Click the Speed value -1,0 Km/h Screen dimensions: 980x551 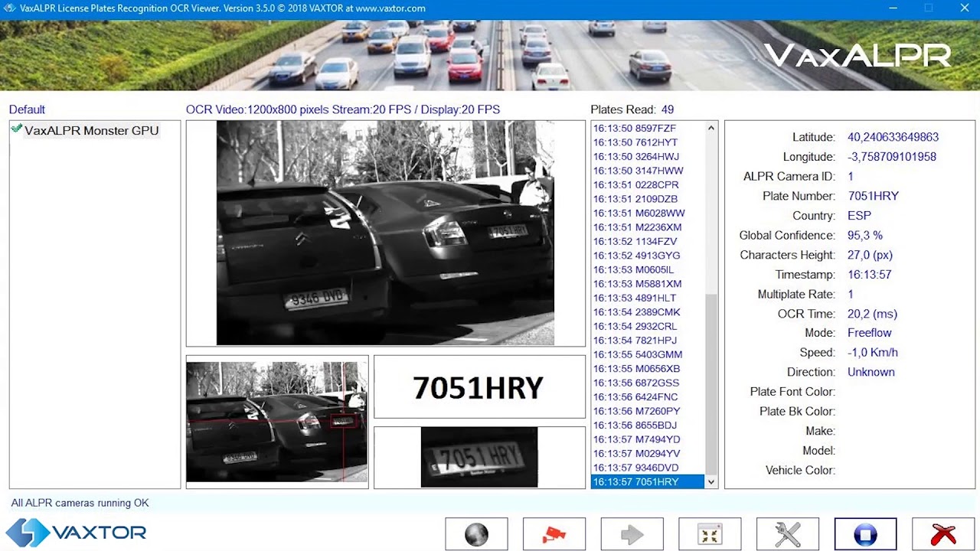pyautogui.click(x=873, y=353)
